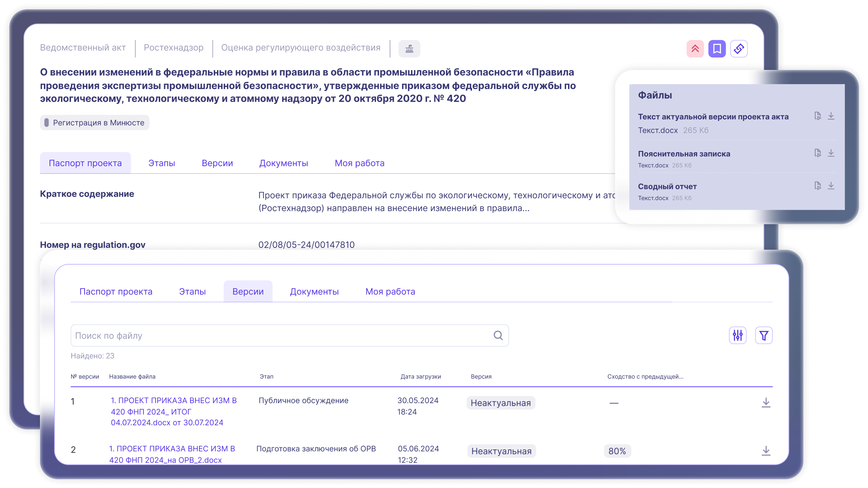Click the red double-chevron priority icon
Screen dimensions: 868x488
click(695, 49)
